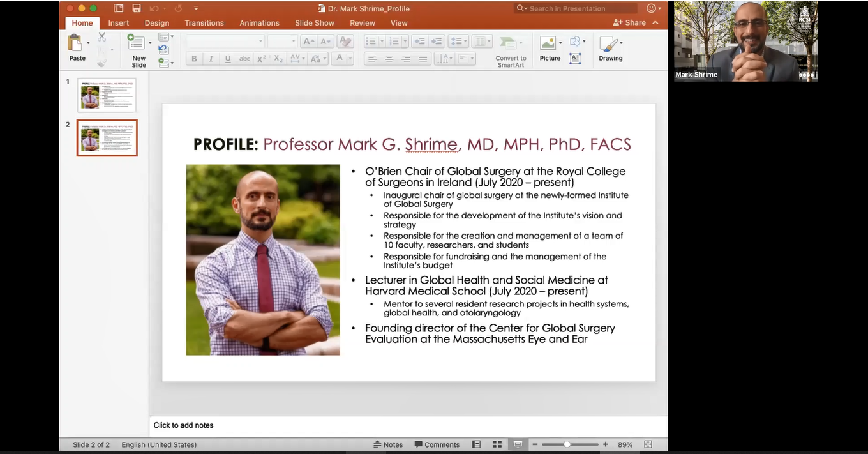Viewport: 868px width, 454px height.
Task: Open the Quick Access customize dropdown
Action: click(196, 8)
